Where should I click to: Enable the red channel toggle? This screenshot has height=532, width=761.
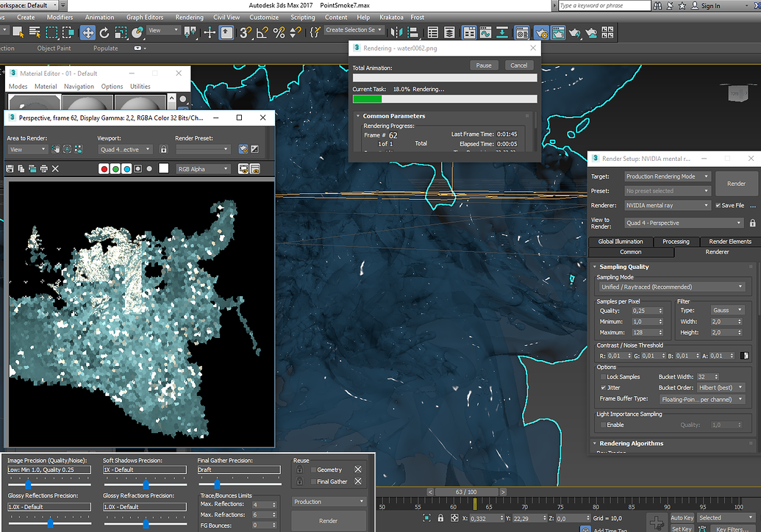tap(104, 169)
